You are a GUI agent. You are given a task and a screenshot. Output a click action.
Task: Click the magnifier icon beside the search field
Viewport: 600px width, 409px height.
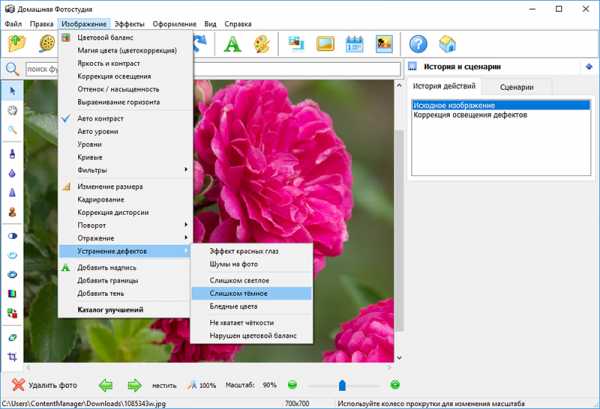(12, 69)
